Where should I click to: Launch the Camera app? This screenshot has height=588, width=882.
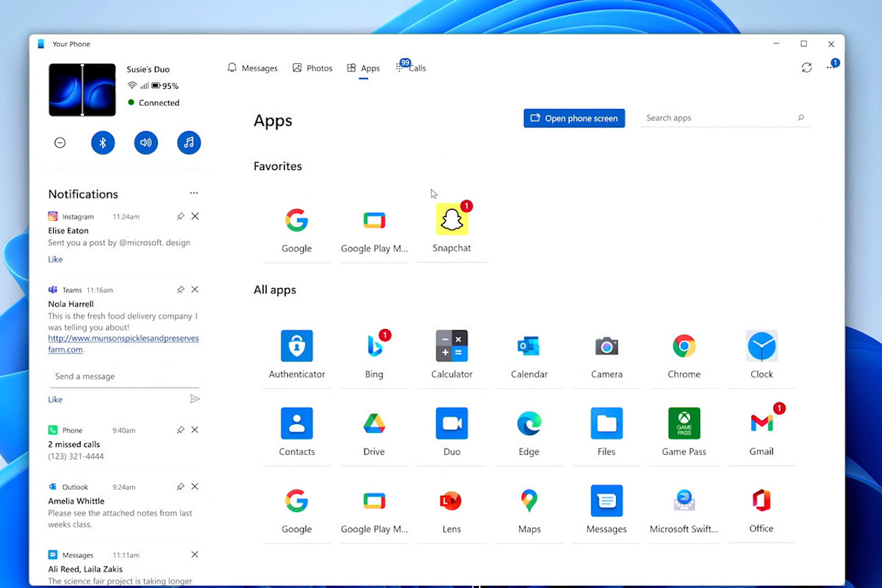coord(606,346)
